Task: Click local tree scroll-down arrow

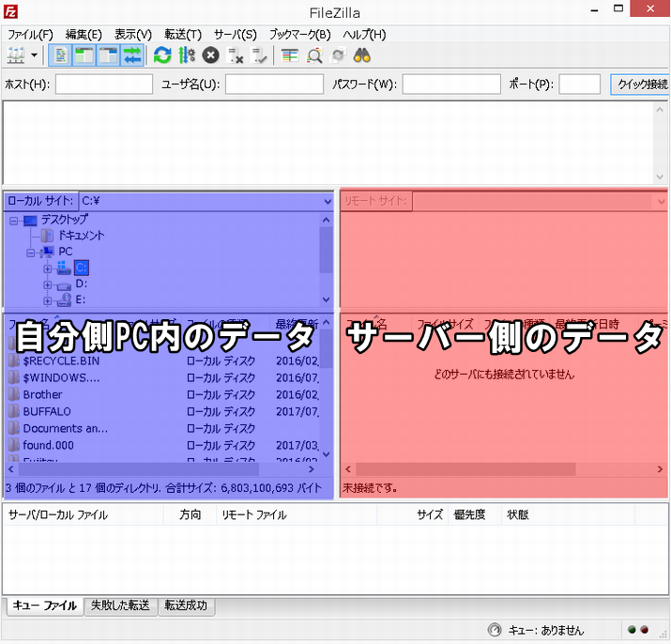Action: [326, 299]
